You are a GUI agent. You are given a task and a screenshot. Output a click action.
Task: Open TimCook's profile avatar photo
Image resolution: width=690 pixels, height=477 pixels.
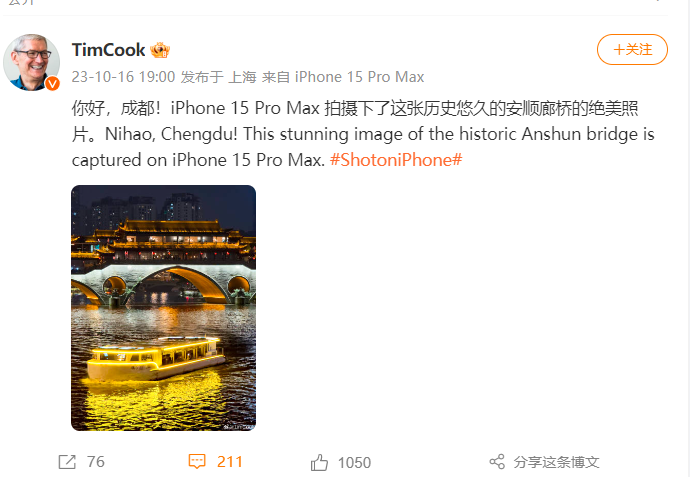click(31, 62)
